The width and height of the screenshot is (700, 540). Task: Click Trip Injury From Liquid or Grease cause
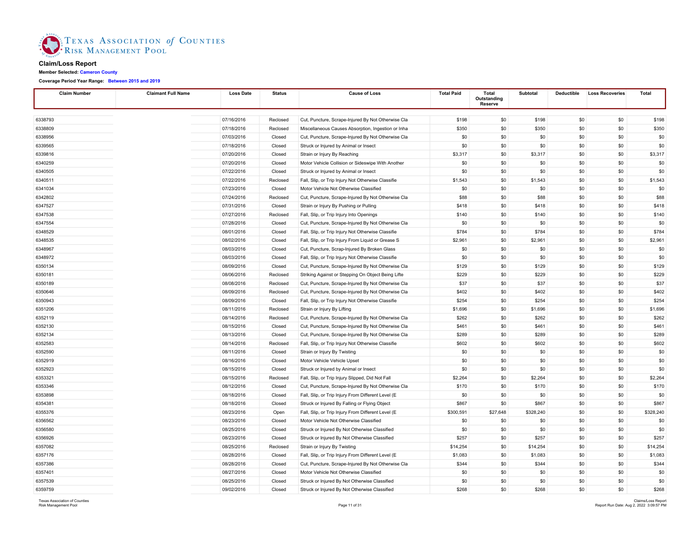(x=350, y=240)
